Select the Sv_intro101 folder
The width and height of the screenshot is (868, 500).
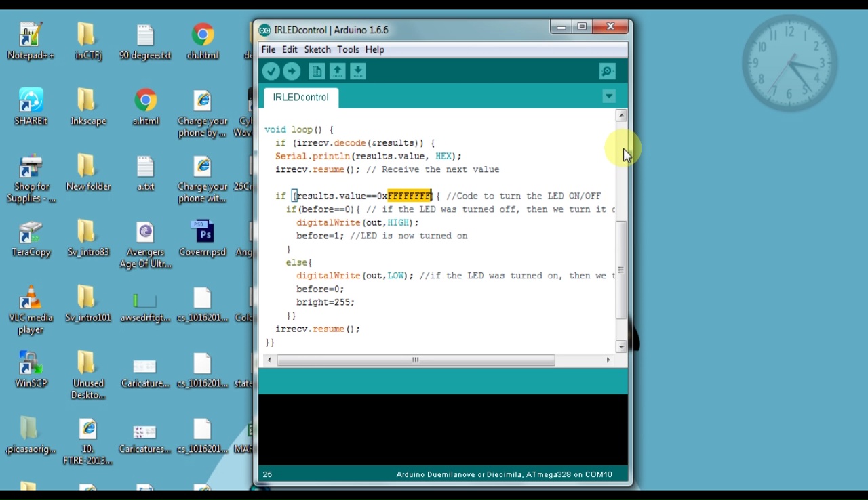(x=88, y=304)
